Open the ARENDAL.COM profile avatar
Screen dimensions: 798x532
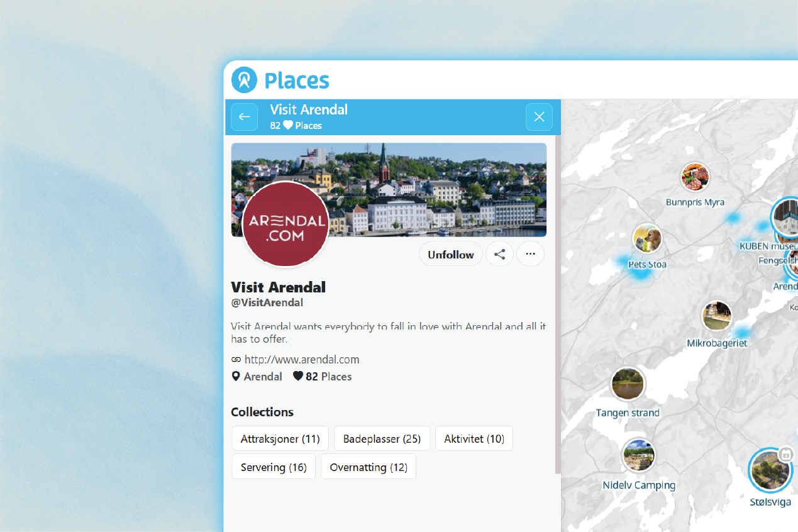[285, 224]
